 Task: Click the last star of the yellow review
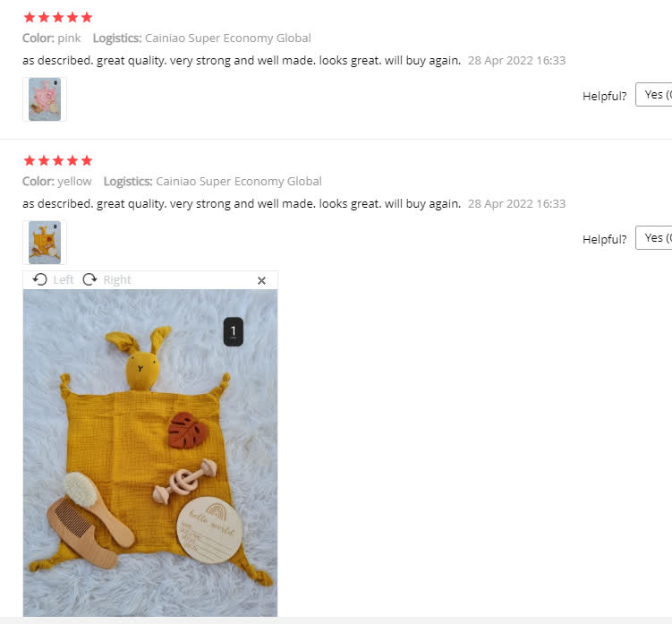87,160
